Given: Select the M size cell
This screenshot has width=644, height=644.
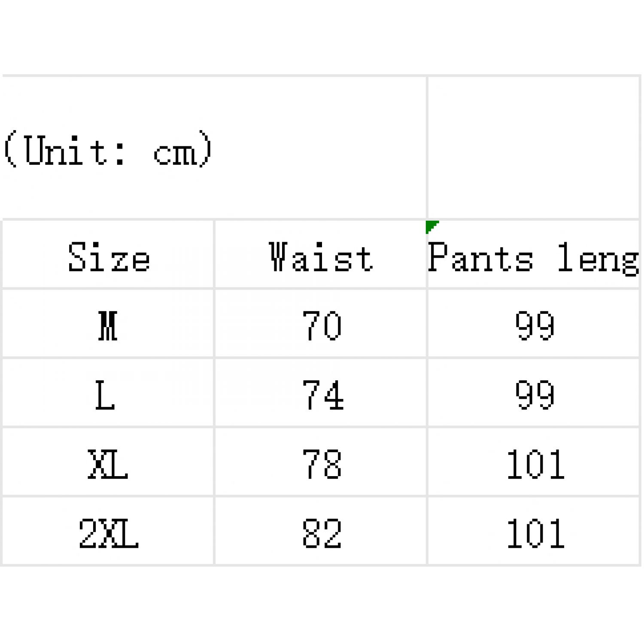Looking at the screenshot, I should click(x=108, y=325).
